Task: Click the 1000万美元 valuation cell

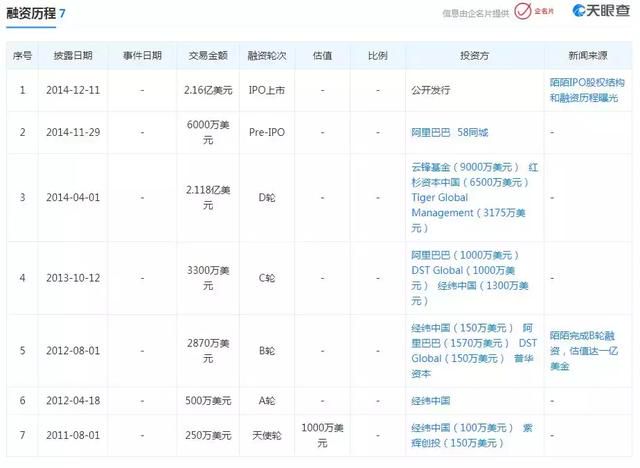Action: (x=322, y=435)
